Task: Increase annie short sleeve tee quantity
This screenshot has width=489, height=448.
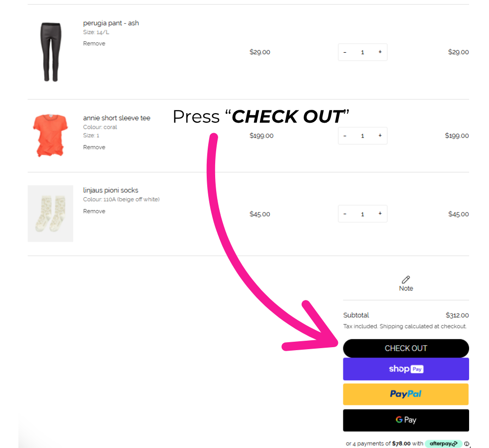Action: pyautogui.click(x=380, y=136)
